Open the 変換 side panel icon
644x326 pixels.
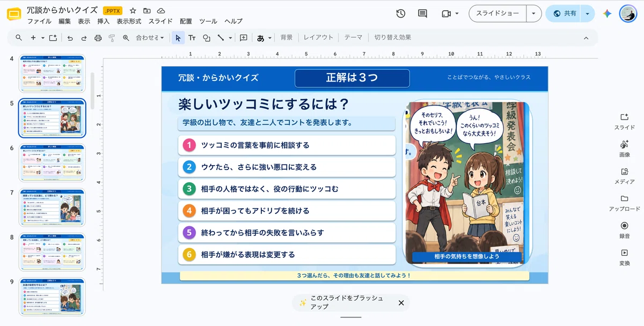click(624, 253)
